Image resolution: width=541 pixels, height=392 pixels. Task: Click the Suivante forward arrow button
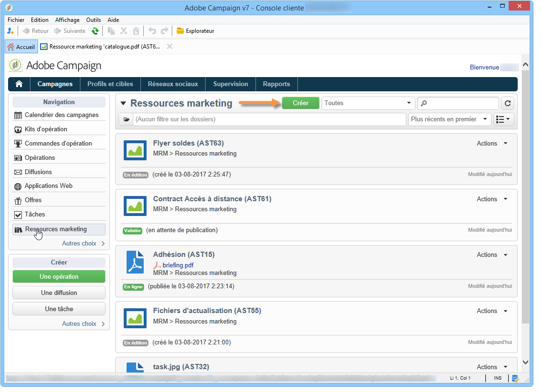click(69, 31)
